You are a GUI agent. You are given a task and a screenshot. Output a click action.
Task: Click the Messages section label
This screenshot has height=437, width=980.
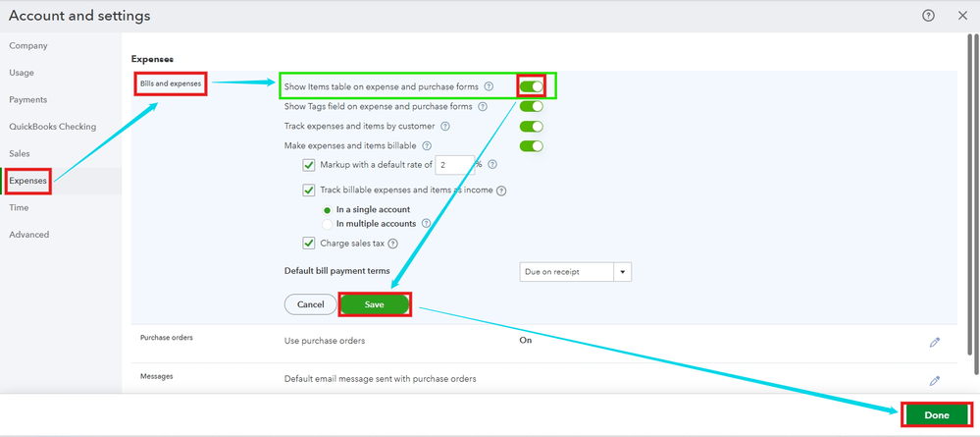(156, 376)
